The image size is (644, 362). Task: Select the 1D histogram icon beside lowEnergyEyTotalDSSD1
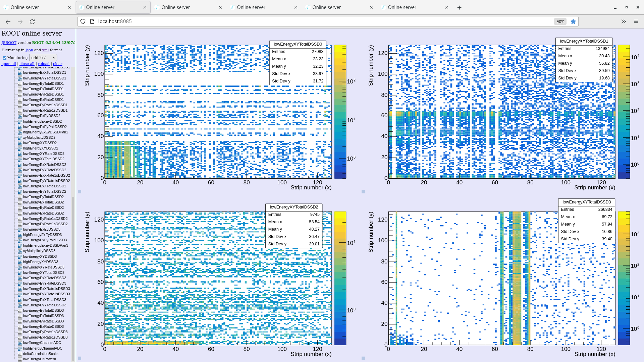point(19,83)
